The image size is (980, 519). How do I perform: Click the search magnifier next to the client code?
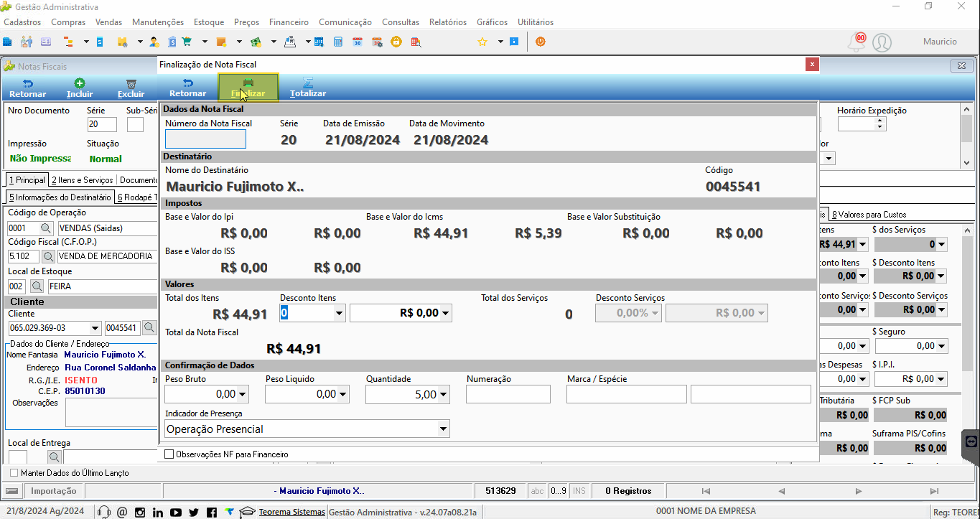pyautogui.click(x=149, y=328)
